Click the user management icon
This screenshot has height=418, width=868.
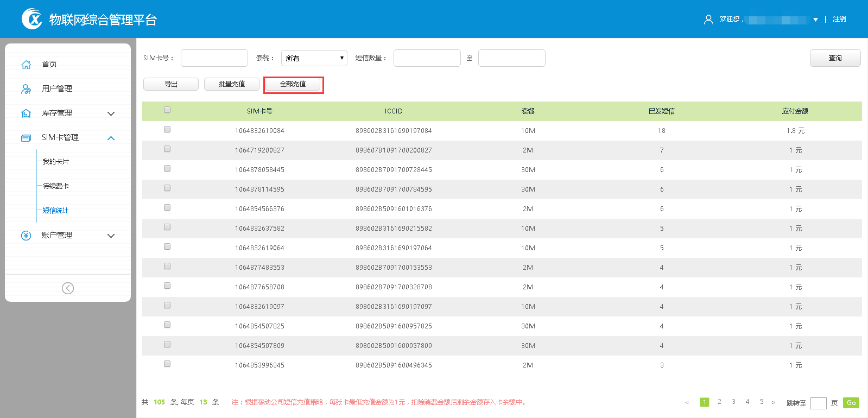coord(26,89)
